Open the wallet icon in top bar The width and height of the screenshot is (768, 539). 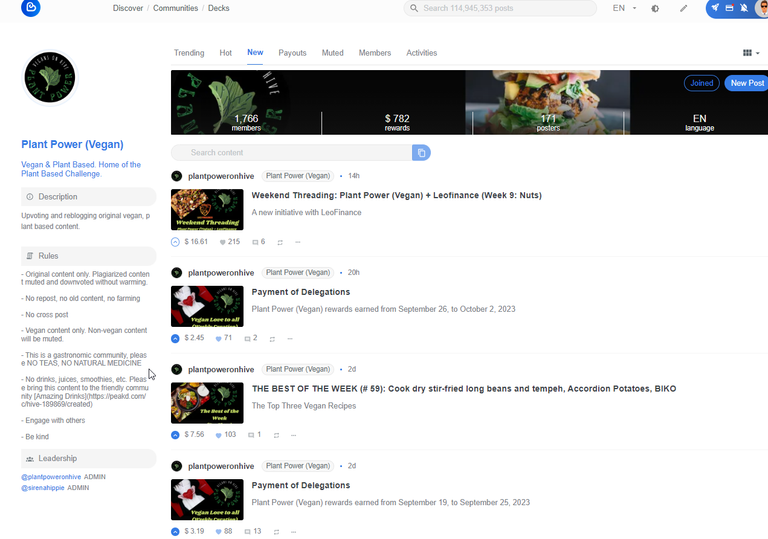point(729,8)
